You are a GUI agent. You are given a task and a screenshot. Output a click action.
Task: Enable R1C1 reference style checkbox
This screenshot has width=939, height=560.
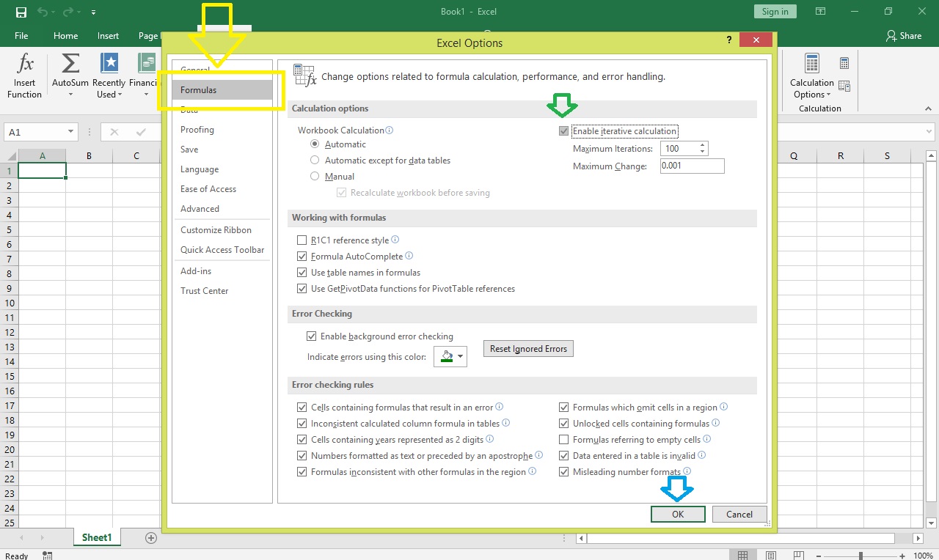pos(302,240)
